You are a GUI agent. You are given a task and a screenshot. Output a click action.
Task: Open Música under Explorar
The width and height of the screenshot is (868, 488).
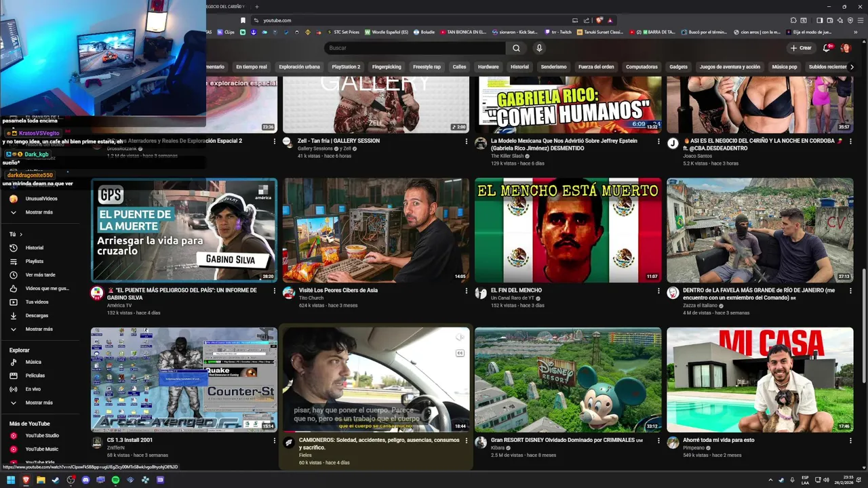point(33,362)
